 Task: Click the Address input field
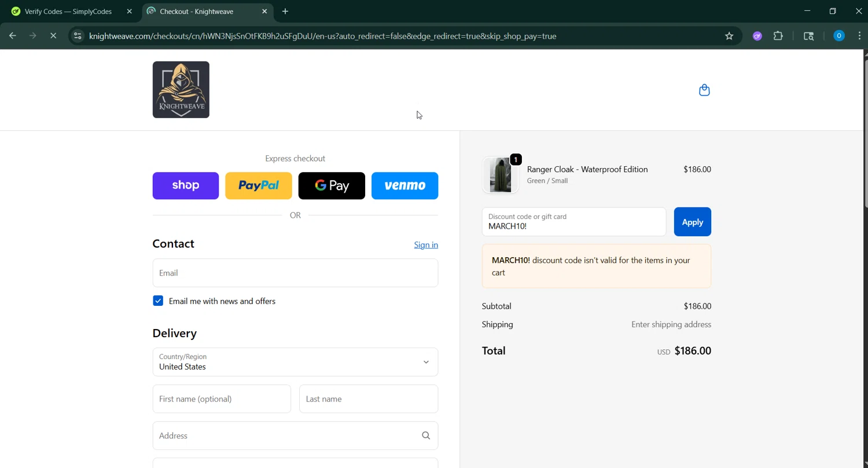(295, 436)
